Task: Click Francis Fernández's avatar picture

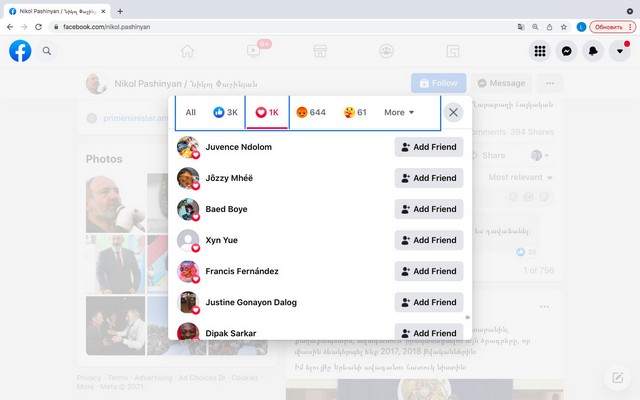Action: (x=188, y=271)
